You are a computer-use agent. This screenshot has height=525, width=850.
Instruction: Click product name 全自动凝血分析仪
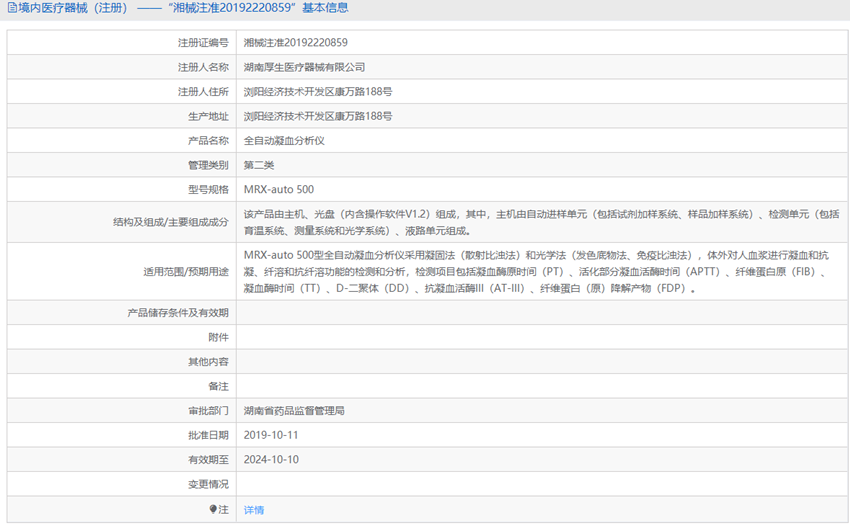click(x=285, y=141)
